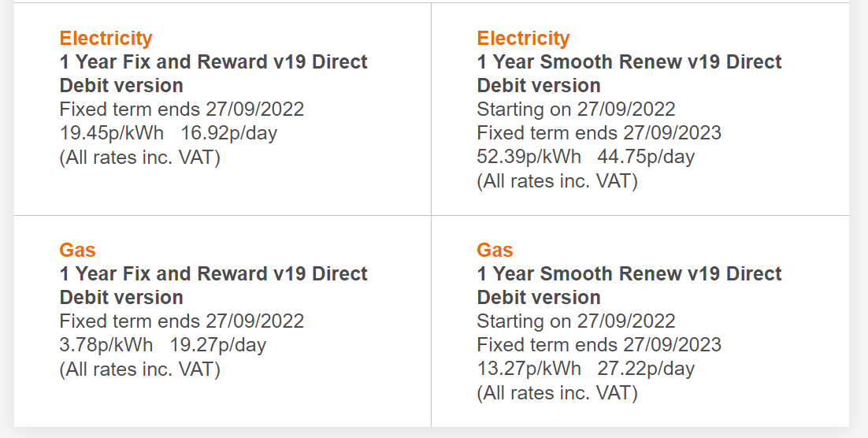Click the VAT note under renewal gas tariff
This screenshot has height=438, width=868.
pyautogui.click(x=558, y=393)
